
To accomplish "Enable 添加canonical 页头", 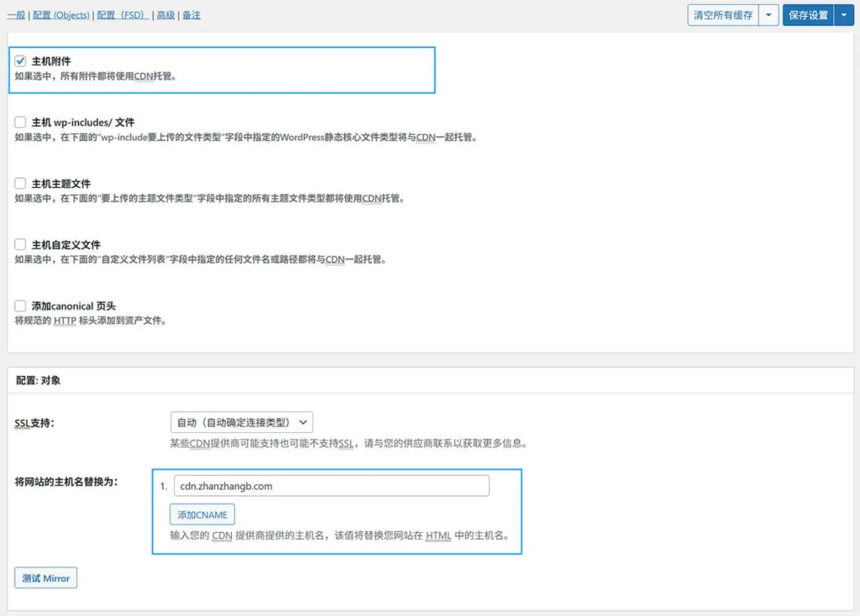I will coord(20,305).
